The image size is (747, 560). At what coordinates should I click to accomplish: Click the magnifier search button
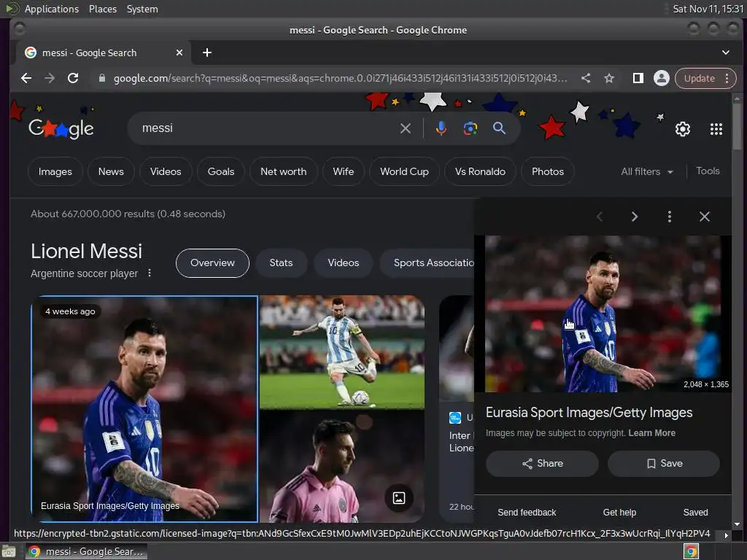coord(499,128)
